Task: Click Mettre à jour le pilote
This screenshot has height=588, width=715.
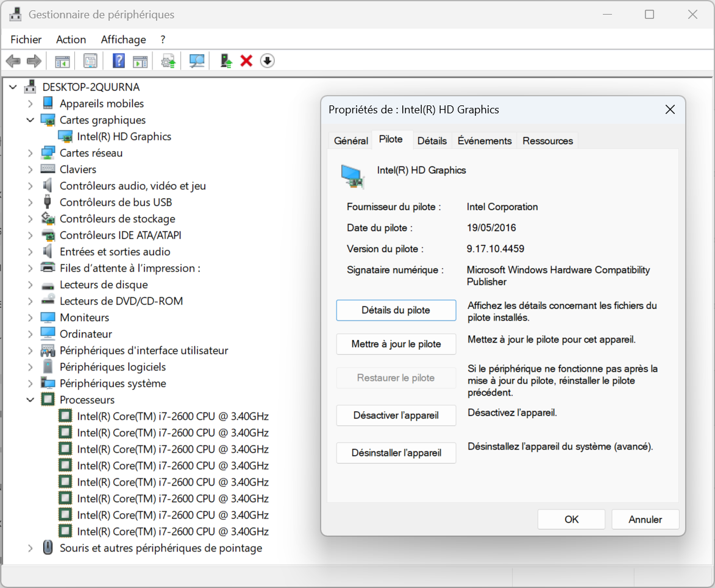Action: (396, 344)
